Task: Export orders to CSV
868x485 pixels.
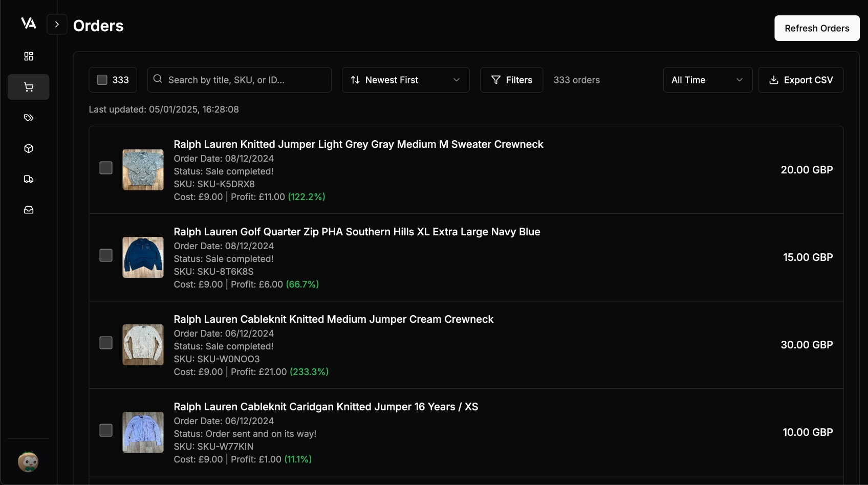Action: (x=800, y=80)
